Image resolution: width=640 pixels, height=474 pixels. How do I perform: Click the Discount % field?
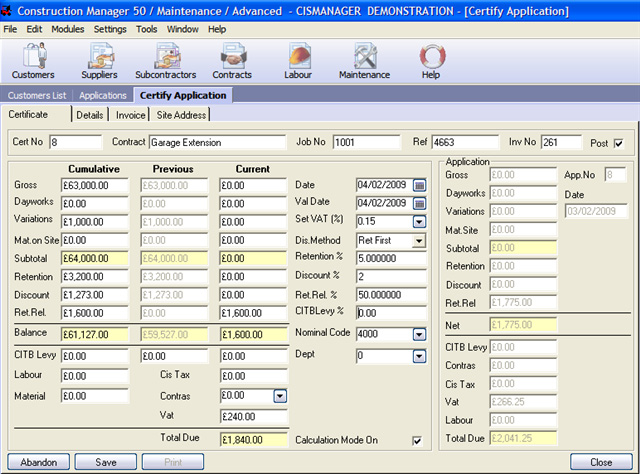pyautogui.click(x=391, y=276)
